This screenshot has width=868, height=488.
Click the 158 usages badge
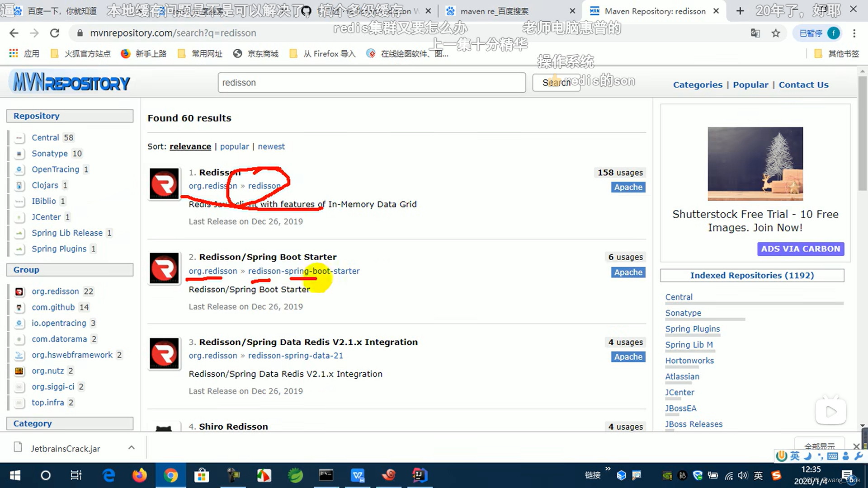coord(620,172)
